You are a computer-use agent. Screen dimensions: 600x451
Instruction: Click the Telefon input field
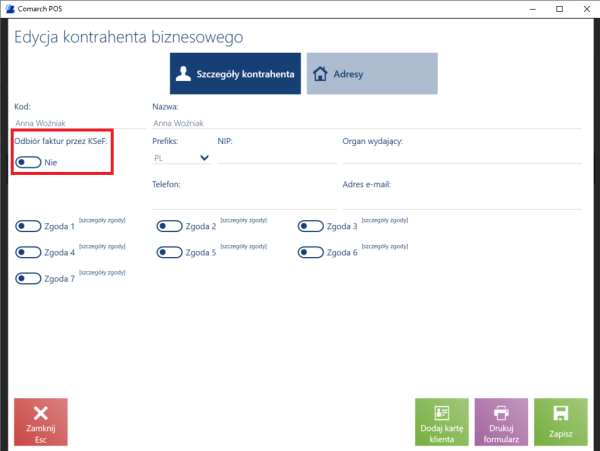pos(244,203)
